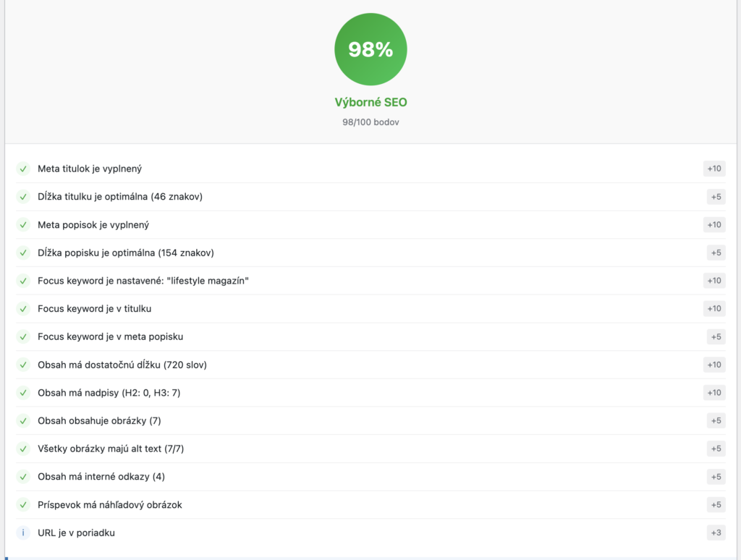This screenshot has width=741, height=560.
Task: Click the checkmark for 'Príspevok má náhľadový obrázok'
Action: pos(23,504)
